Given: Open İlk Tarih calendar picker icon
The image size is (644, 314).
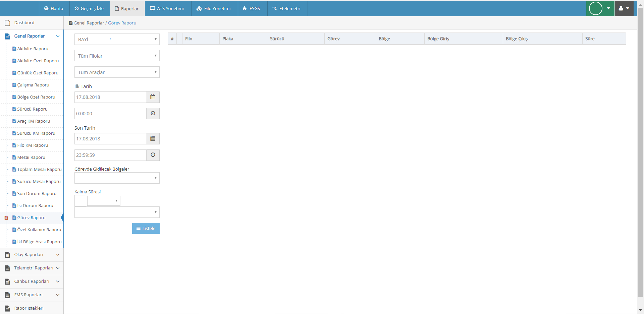Looking at the screenshot, I should click(x=153, y=97).
